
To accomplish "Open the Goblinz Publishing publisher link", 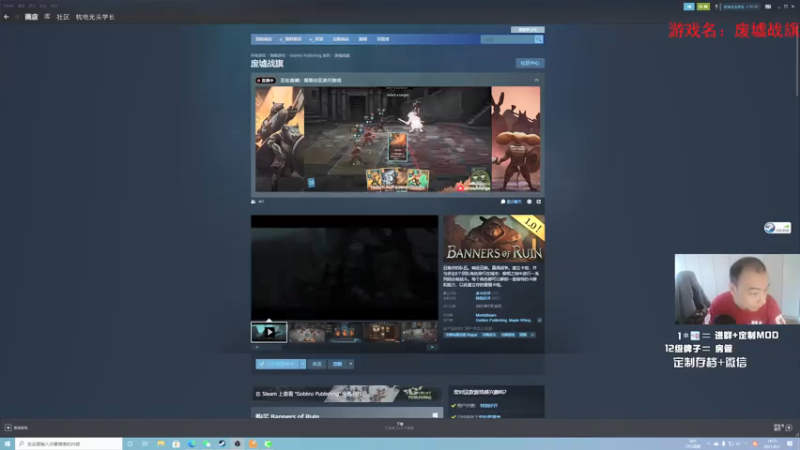I will click(491, 320).
